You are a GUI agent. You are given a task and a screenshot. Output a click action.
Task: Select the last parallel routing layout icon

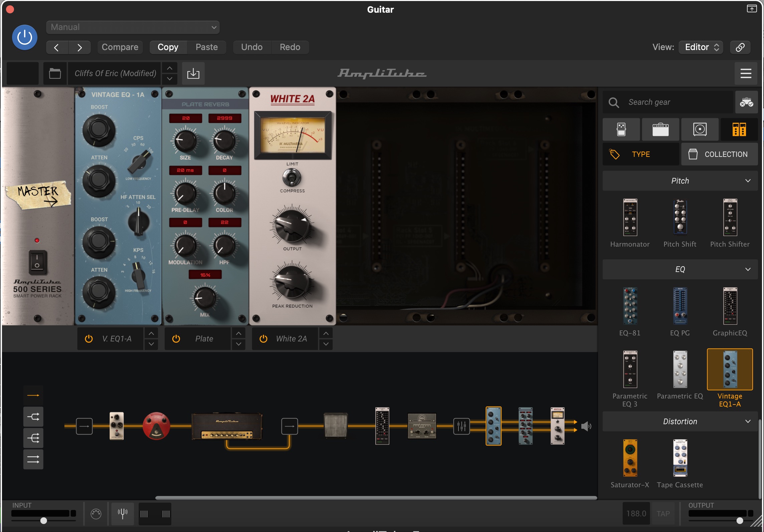coord(33,460)
